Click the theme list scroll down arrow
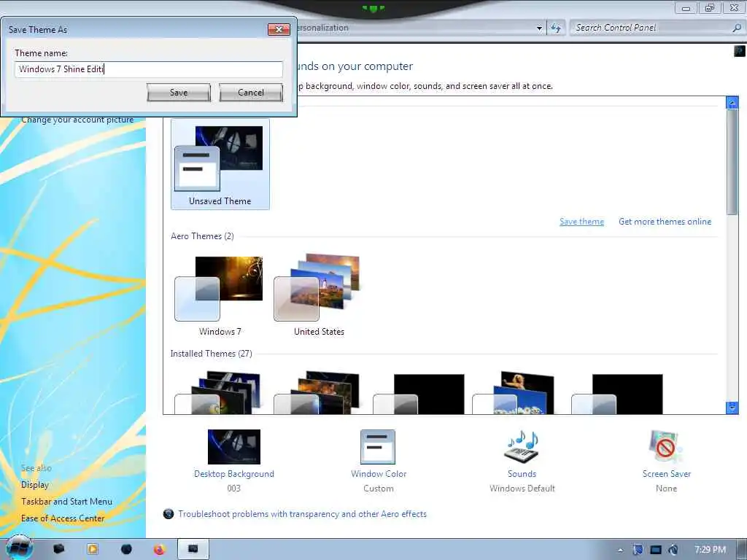Screen dimensions: 747x560 (x=732, y=407)
